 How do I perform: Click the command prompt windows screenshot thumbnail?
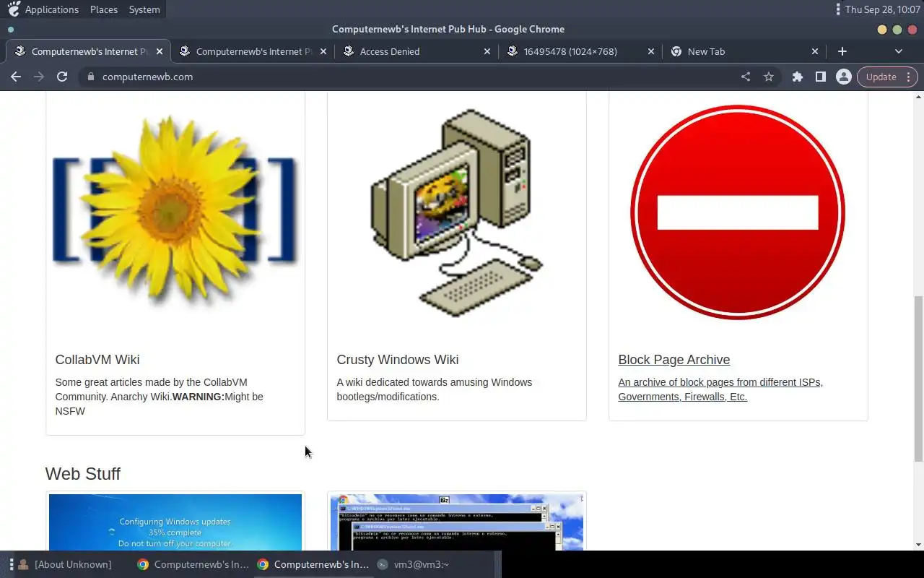click(x=457, y=522)
